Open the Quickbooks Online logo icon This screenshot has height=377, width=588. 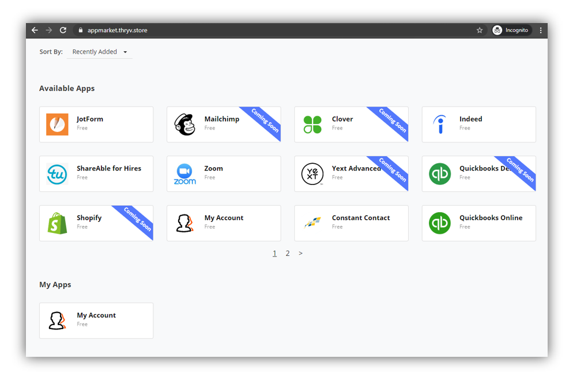[x=439, y=223]
